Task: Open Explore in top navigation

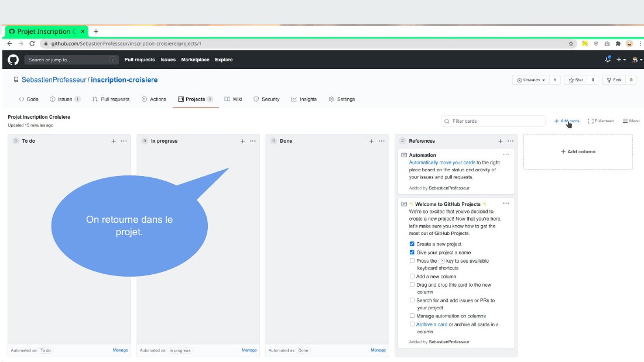Action: pyautogui.click(x=224, y=60)
